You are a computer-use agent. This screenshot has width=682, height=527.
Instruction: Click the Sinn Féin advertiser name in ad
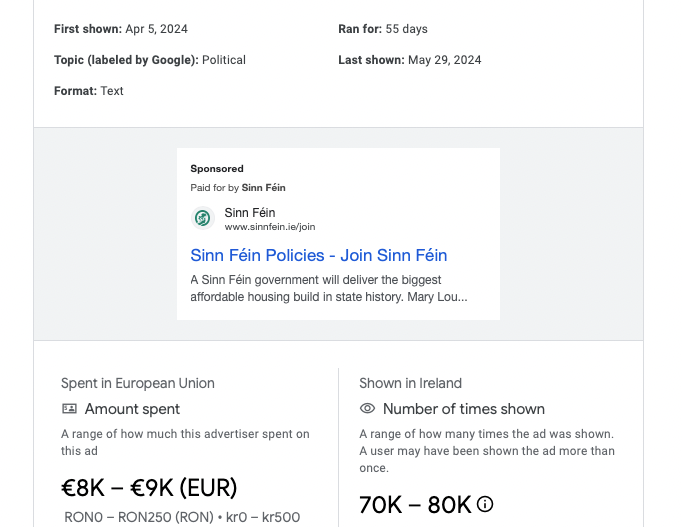click(250, 212)
